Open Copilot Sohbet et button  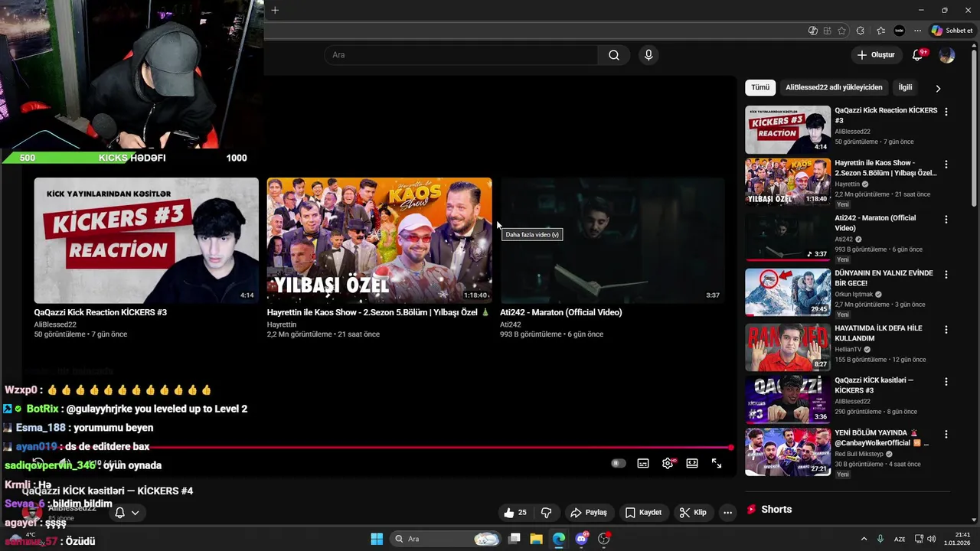(x=952, y=31)
